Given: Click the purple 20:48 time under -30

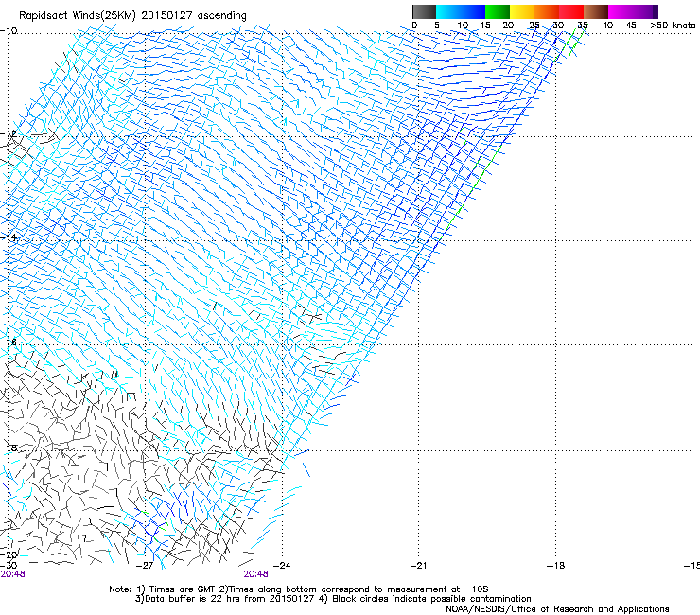Looking at the screenshot, I should tap(12, 574).
